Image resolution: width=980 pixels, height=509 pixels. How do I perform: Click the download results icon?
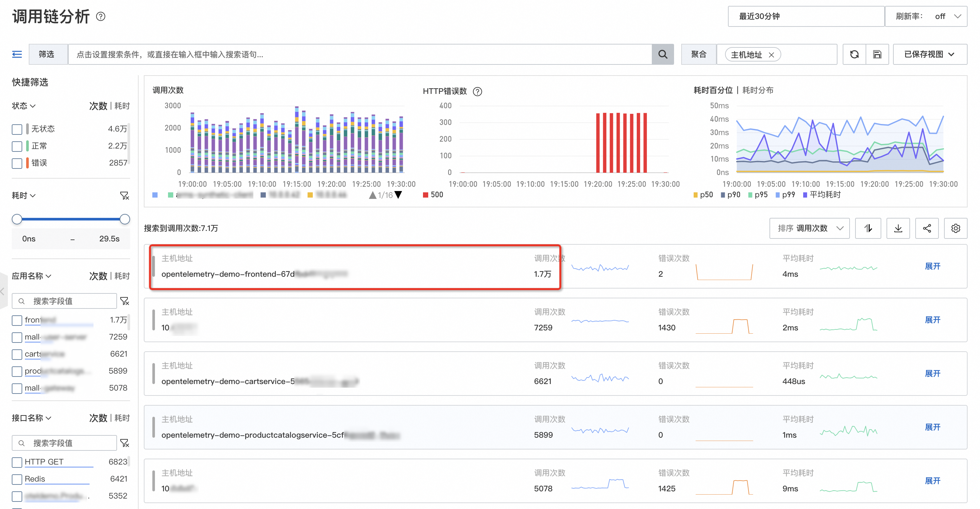[898, 228]
